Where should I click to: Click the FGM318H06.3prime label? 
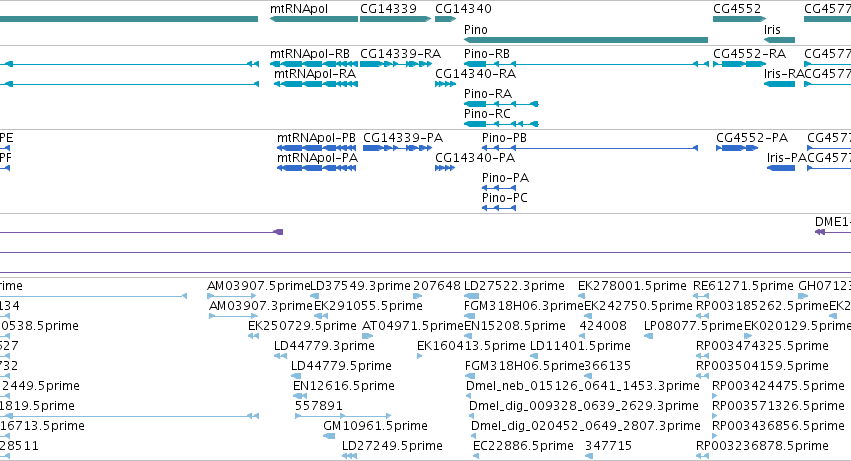[x=524, y=306]
